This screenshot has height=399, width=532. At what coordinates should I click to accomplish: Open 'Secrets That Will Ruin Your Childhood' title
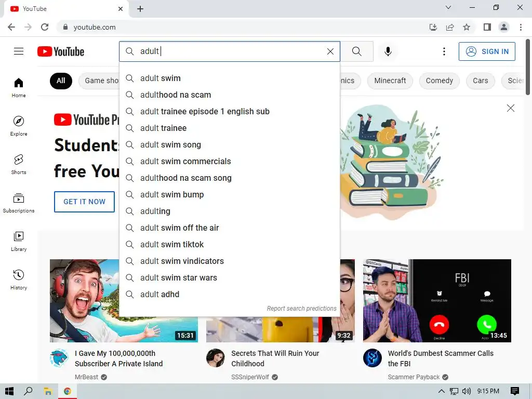[x=275, y=358]
